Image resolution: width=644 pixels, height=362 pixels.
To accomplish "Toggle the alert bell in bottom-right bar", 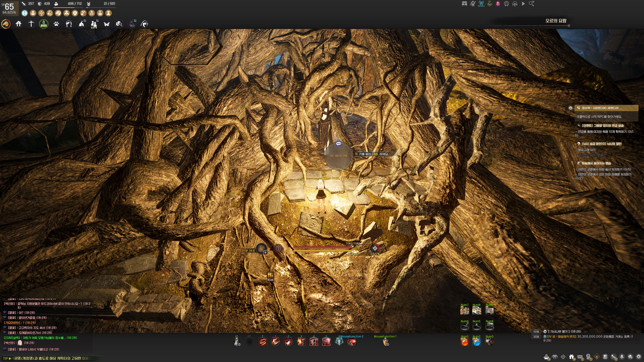I will pyautogui.click(x=622, y=357).
